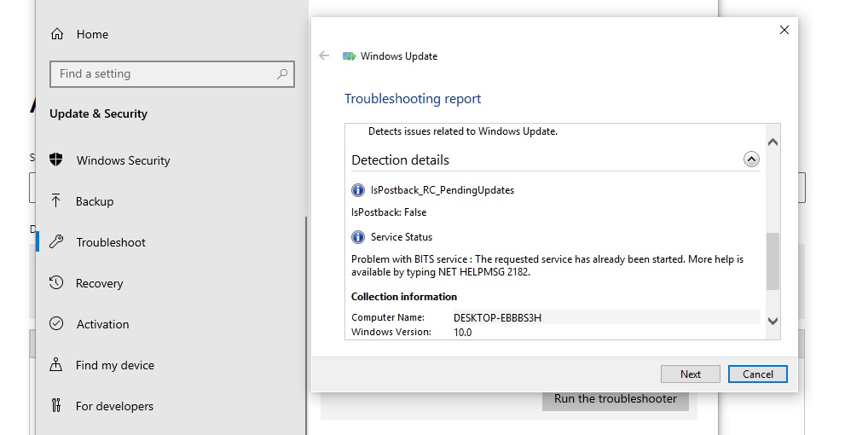Viewport: 868px width, 435px height.
Task: Click the Cancel button
Action: point(758,374)
